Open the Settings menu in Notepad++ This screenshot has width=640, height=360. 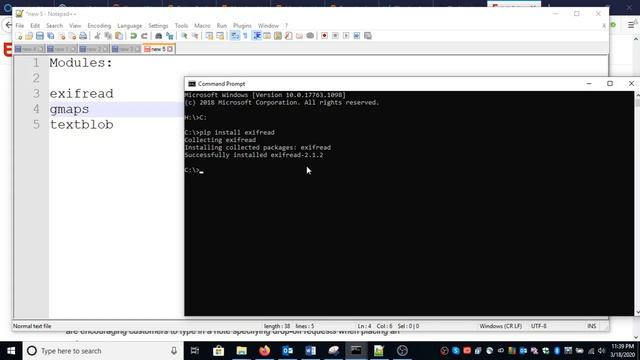(158, 26)
